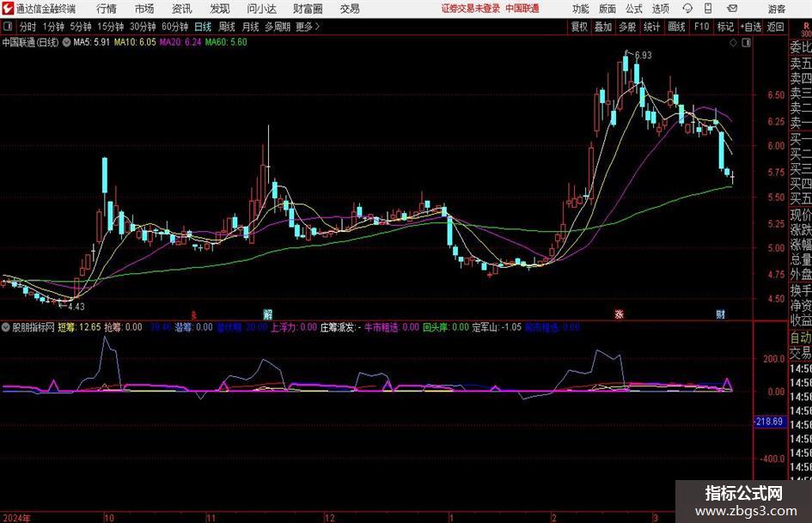Click the MA5: 5.91 value
The width and height of the screenshot is (812, 523).
(x=92, y=42)
